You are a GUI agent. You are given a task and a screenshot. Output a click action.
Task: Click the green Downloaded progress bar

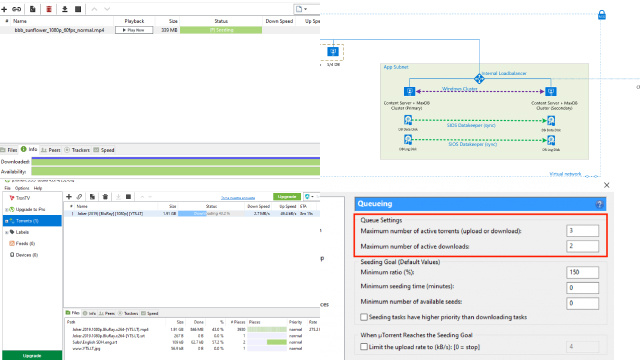(x=176, y=162)
